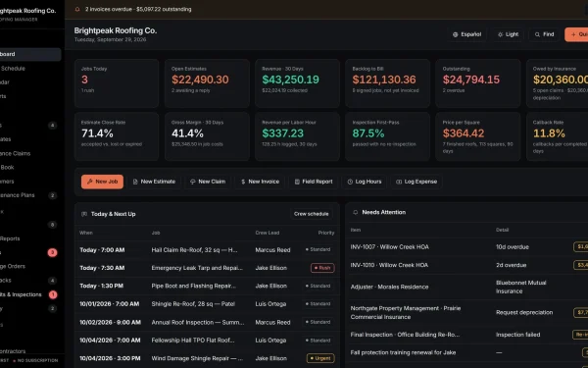Click the Estimate Close Rate 71.4% card
Image resolution: width=588 pixels, height=368 pixels.
click(117, 136)
